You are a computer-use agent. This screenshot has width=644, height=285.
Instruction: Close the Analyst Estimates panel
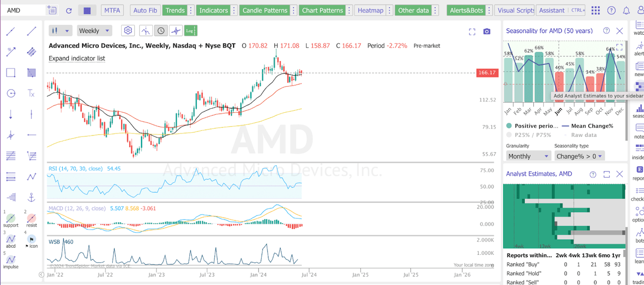coord(620,174)
